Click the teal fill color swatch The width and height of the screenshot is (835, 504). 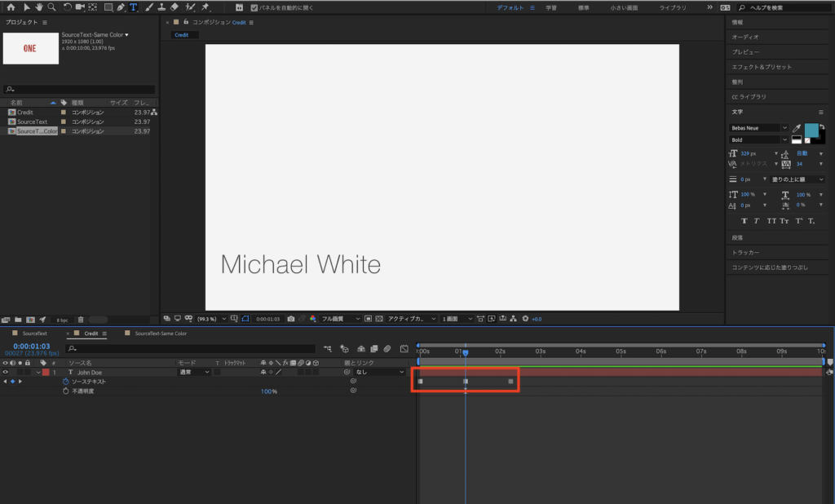tap(812, 130)
